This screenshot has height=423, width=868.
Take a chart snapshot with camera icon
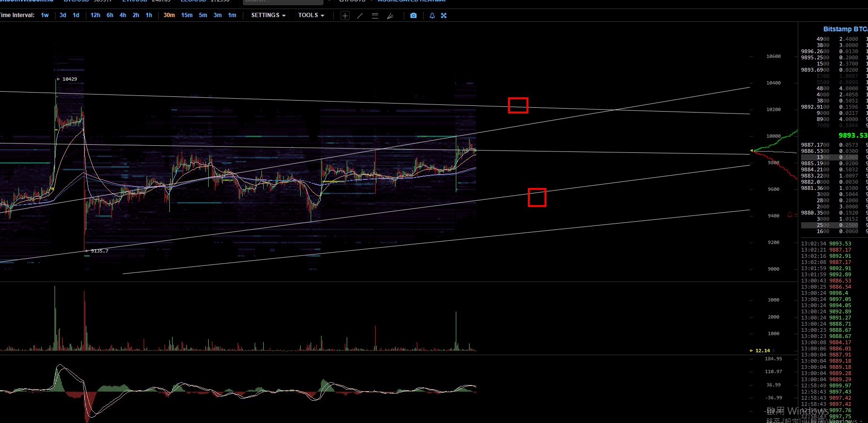coord(413,16)
